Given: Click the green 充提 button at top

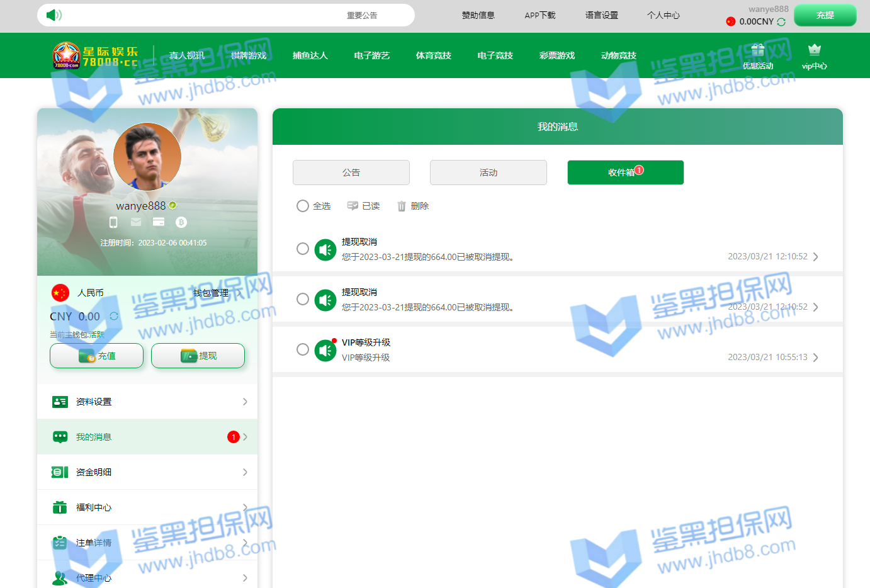Looking at the screenshot, I should tap(825, 15).
